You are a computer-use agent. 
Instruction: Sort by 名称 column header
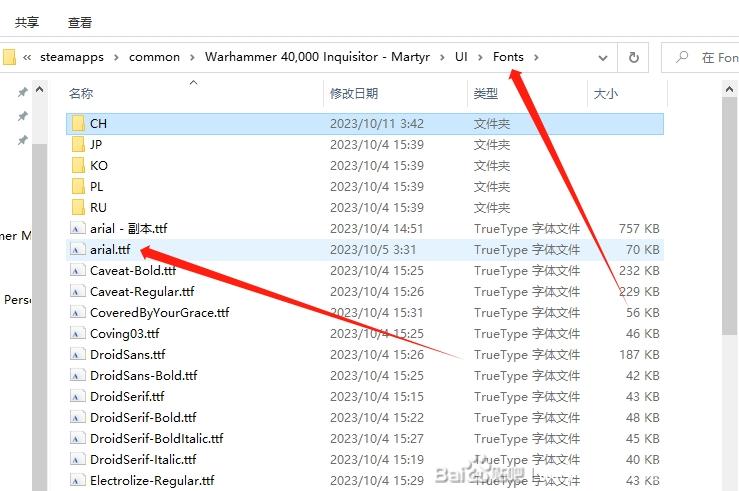(81, 93)
